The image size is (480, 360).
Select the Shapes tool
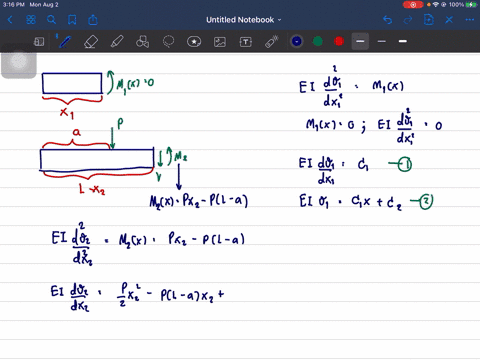pyautogui.click(x=142, y=42)
